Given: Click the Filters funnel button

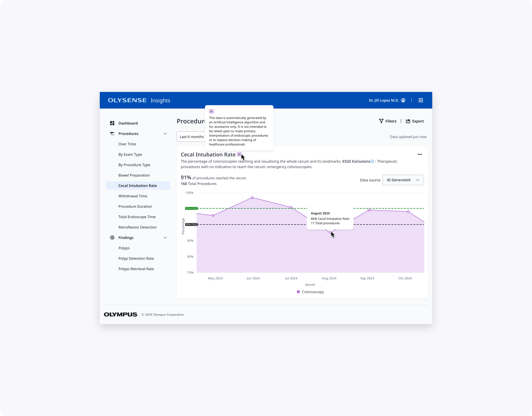Looking at the screenshot, I should click(388, 121).
